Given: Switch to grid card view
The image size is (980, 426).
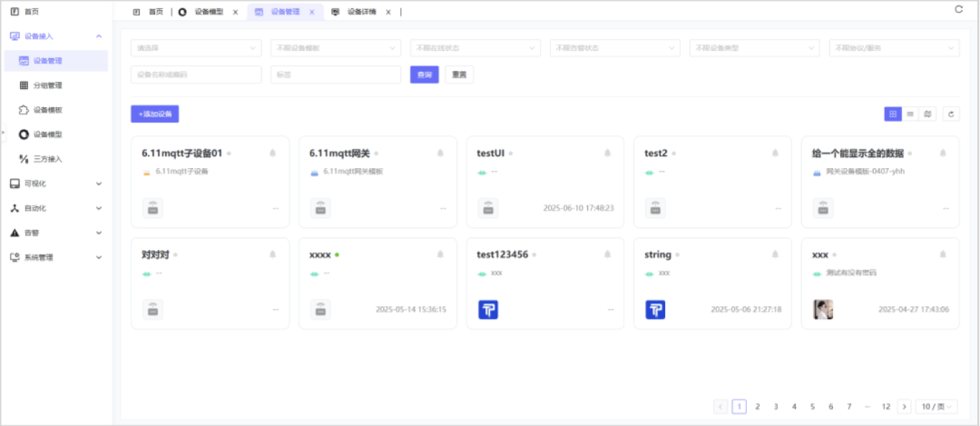Looking at the screenshot, I should (x=893, y=114).
